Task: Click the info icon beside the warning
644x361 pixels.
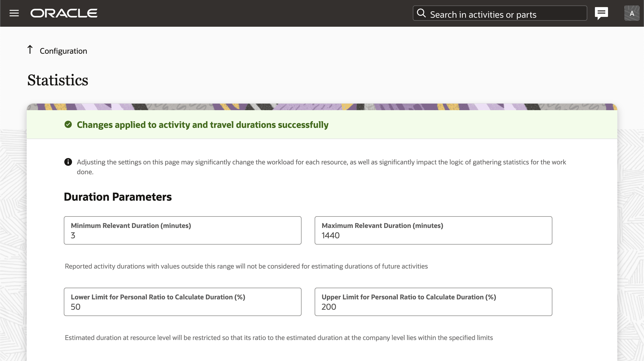Action: click(68, 162)
